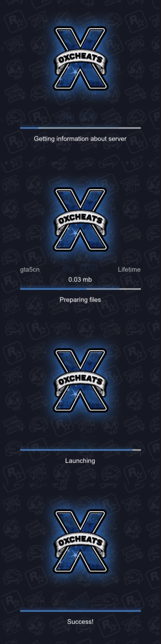
Task: Click the blue filled segment of the server-info progress bar
Action: 29,128
